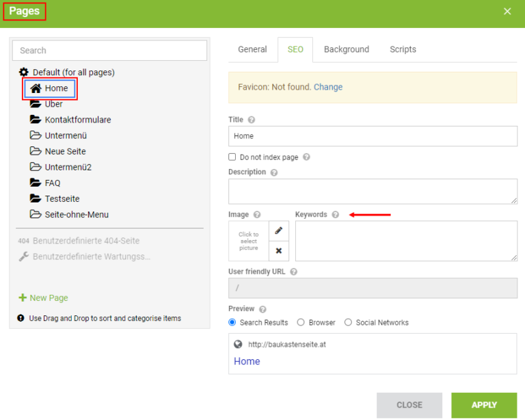Click the green plus icon for New Page

click(x=23, y=298)
